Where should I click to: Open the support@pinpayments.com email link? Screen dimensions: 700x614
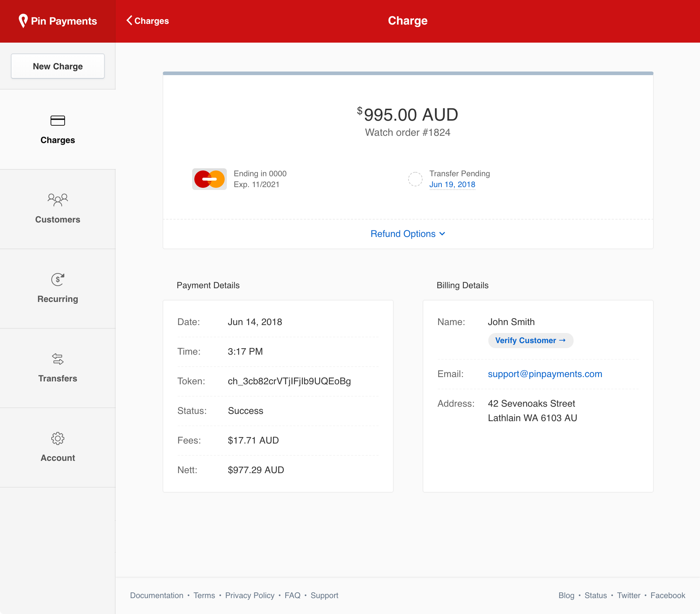coord(545,374)
